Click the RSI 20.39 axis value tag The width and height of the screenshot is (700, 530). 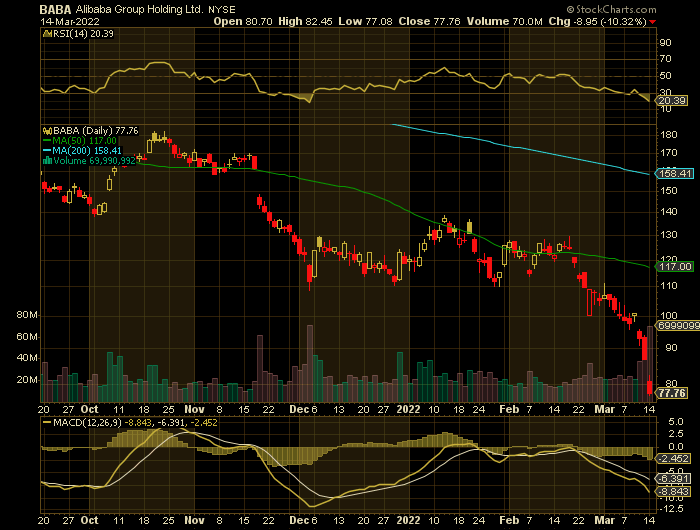pyautogui.click(x=671, y=100)
